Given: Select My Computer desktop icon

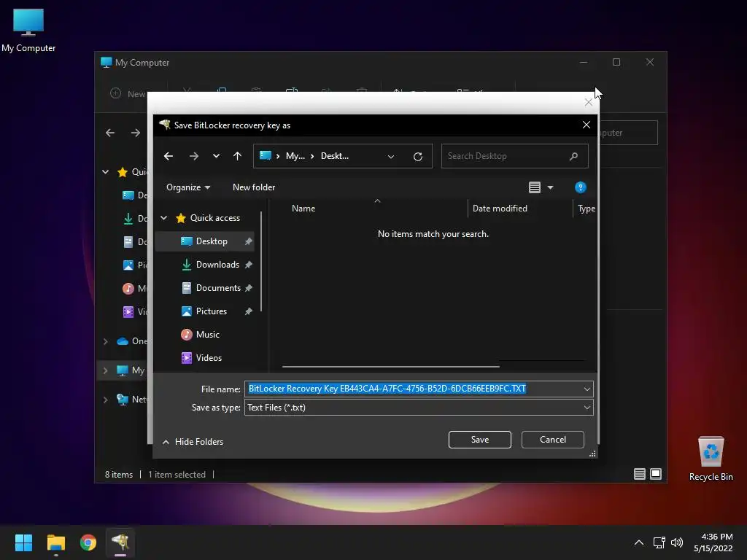Looking at the screenshot, I should point(28,31).
